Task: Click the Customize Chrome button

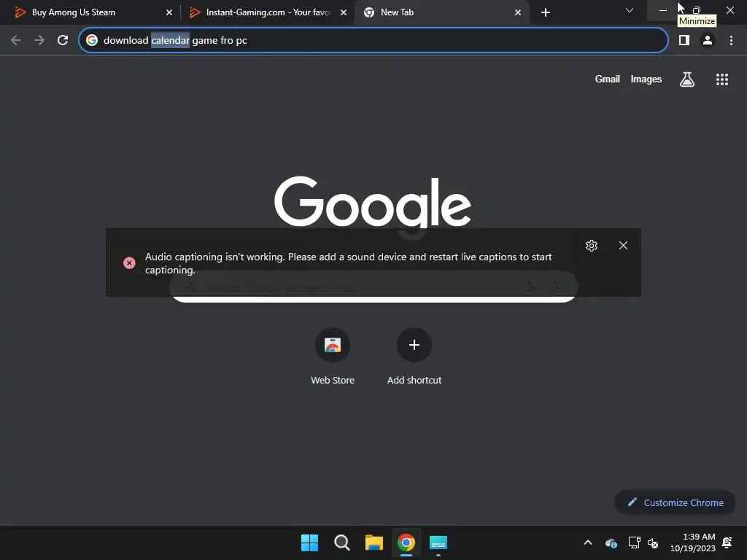Action: tap(675, 502)
